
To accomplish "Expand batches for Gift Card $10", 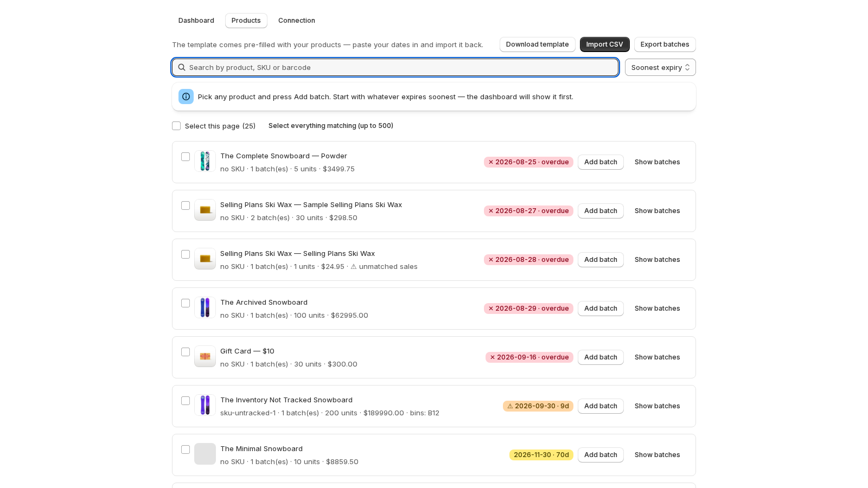I will pyautogui.click(x=657, y=357).
